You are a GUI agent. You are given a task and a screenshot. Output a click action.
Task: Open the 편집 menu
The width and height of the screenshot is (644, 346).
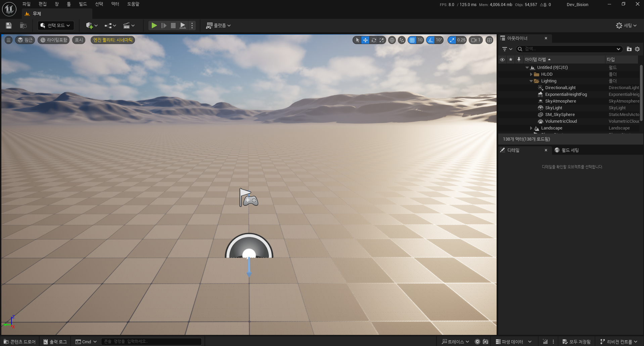point(43,4)
